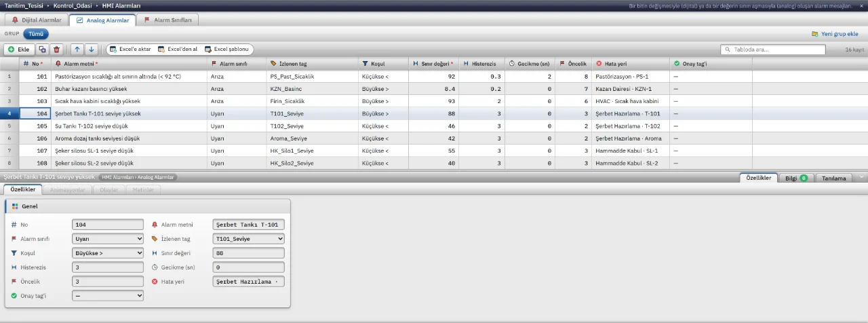Click 'Kazan Dairesi · KZN-1' cell

coord(631,89)
